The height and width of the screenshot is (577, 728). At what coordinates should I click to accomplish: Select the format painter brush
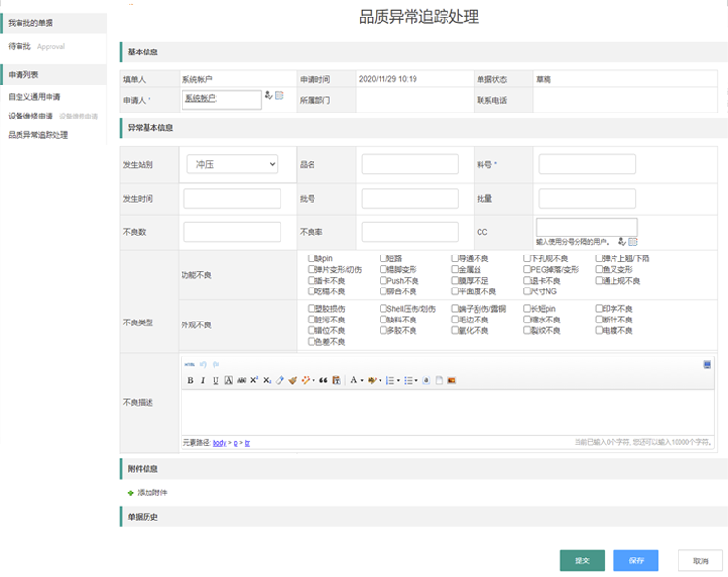pos(292,380)
